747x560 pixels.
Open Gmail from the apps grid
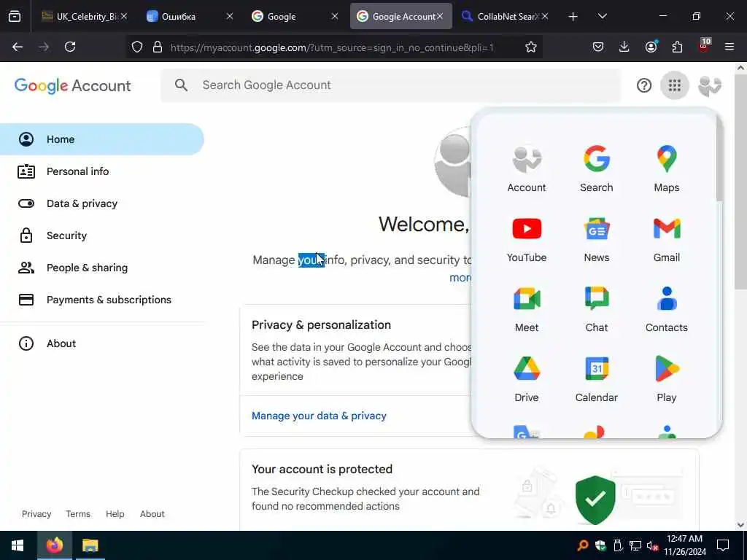point(667,239)
